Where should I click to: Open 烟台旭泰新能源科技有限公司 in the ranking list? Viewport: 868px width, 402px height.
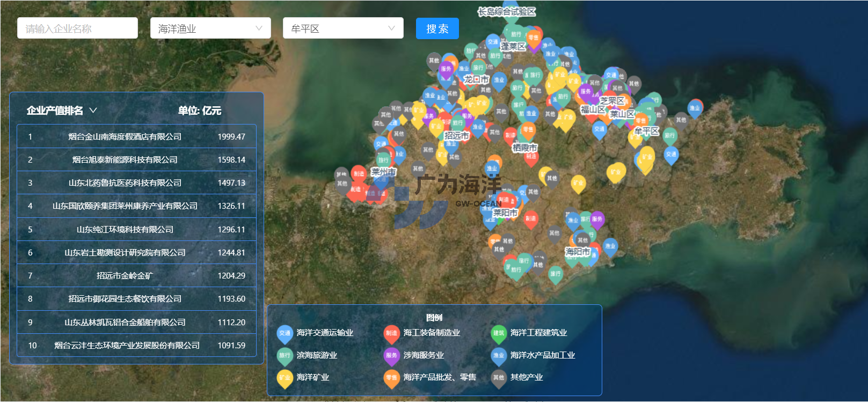(x=136, y=160)
